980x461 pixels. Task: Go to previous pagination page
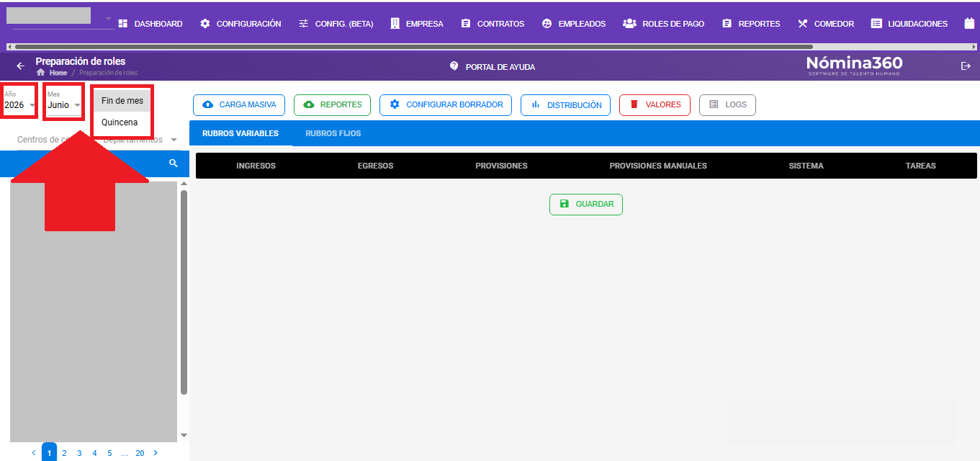pos(33,453)
